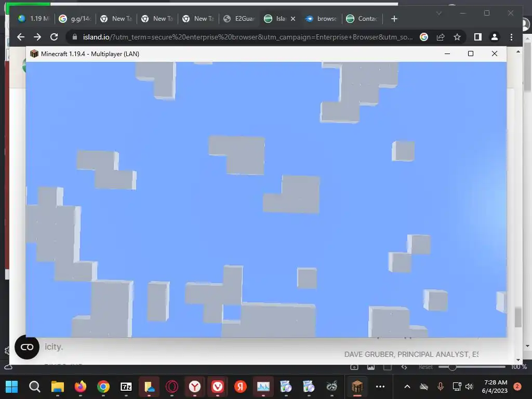This screenshot has height=399, width=532.
Task: Launch Firefox from the taskbar
Action: tap(81, 387)
